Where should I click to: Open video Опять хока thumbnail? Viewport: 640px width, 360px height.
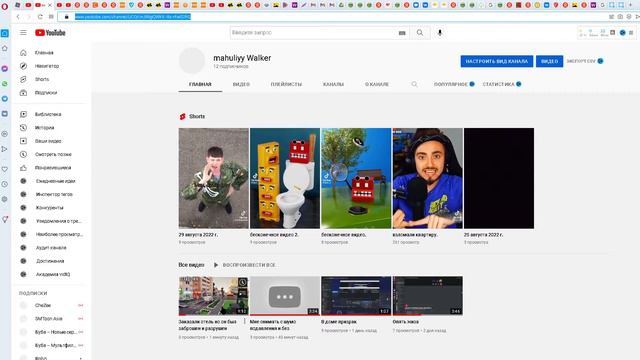point(427,296)
